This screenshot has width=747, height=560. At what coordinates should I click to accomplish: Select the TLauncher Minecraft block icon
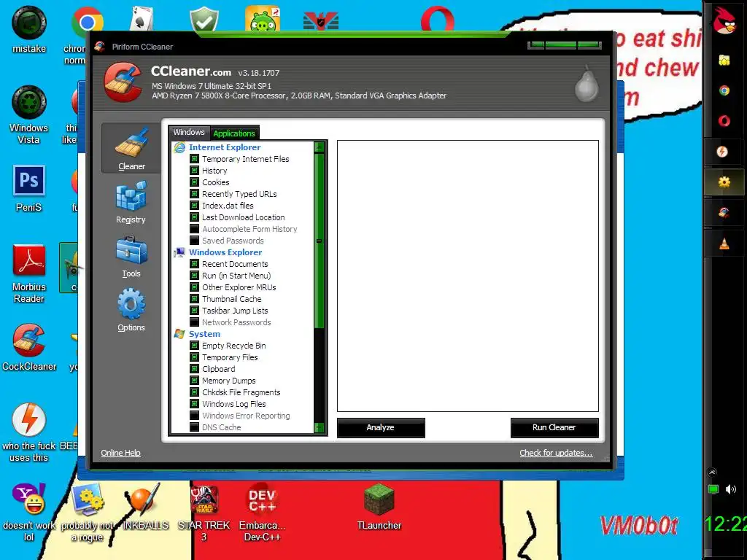[379, 507]
